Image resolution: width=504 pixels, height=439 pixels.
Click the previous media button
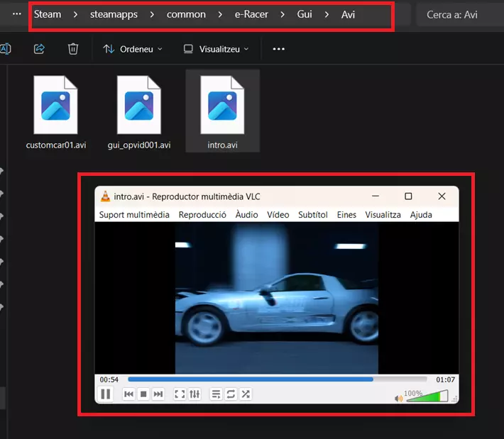(x=128, y=394)
